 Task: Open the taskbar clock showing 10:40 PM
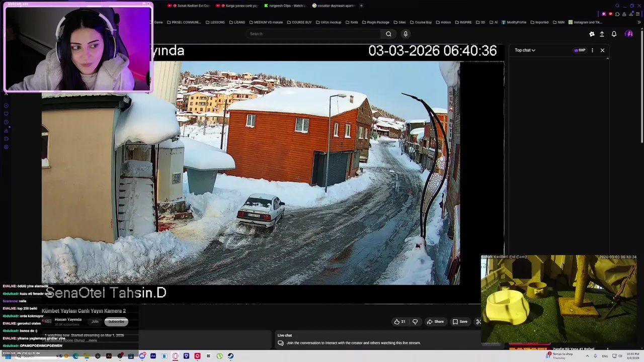[x=632, y=356]
